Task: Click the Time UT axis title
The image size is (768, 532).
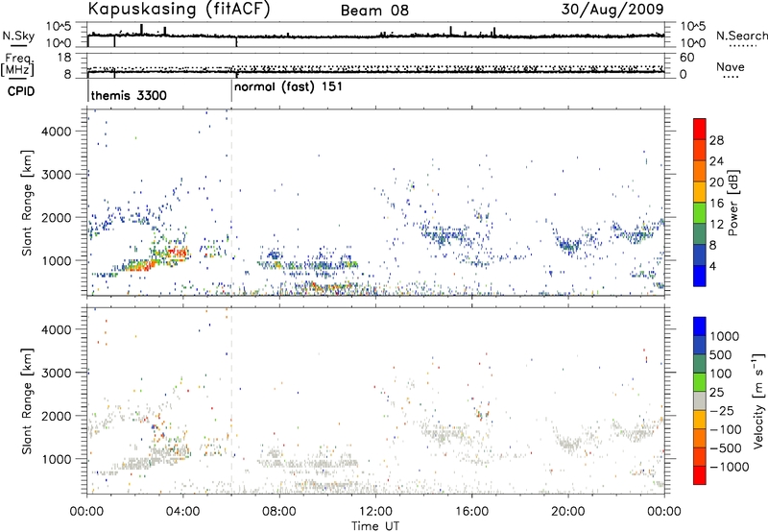Action: 375,526
